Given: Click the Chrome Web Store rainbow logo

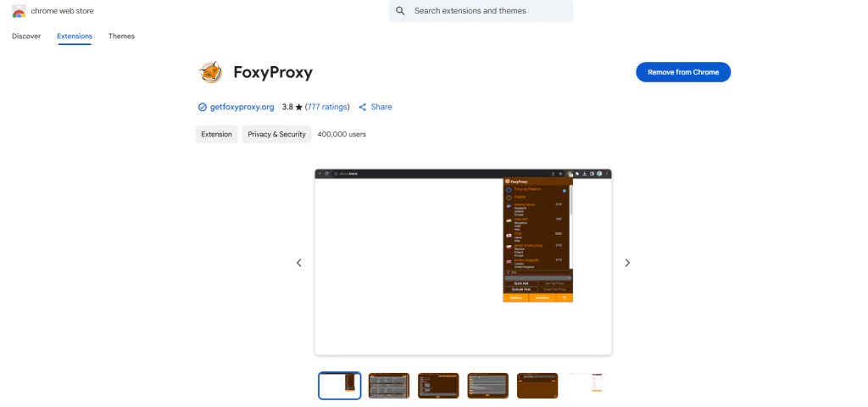Looking at the screenshot, I should pos(19,11).
